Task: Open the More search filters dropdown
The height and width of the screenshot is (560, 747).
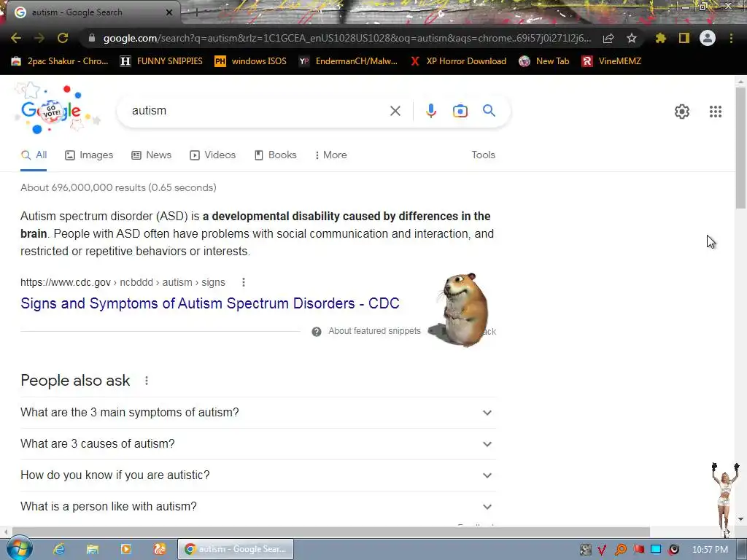Action: (x=330, y=155)
